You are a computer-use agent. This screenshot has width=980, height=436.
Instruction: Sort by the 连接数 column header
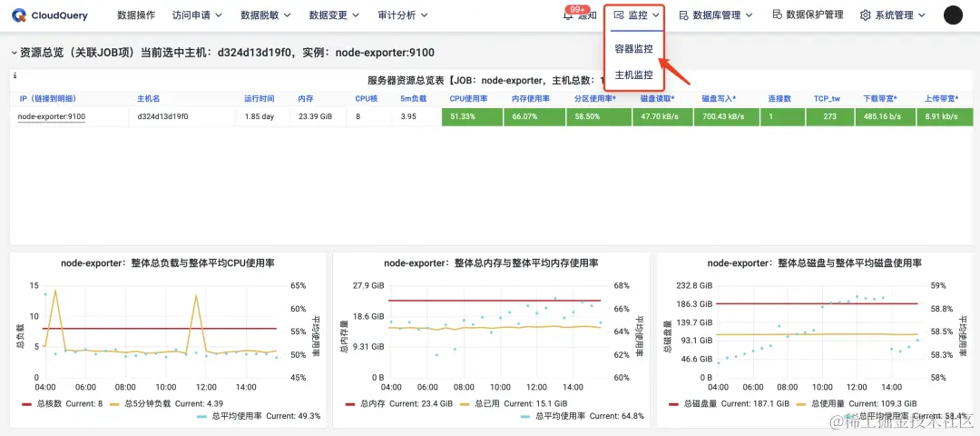click(780, 99)
